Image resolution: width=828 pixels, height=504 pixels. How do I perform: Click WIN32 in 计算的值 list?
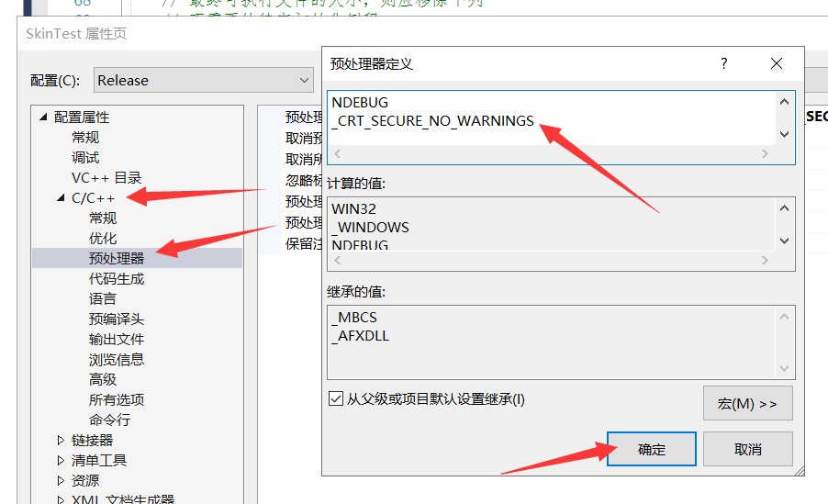pyautogui.click(x=353, y=208)
